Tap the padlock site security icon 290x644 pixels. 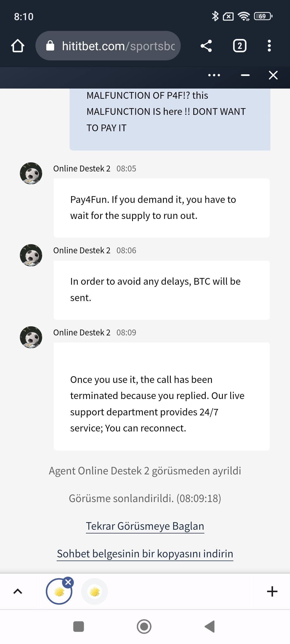pos(50,46)
